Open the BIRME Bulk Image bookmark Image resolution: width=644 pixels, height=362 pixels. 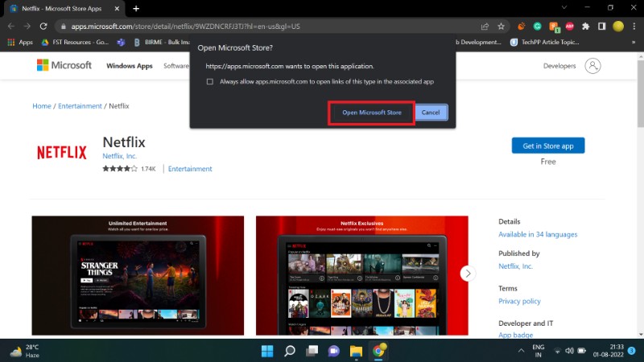point(162,42)
